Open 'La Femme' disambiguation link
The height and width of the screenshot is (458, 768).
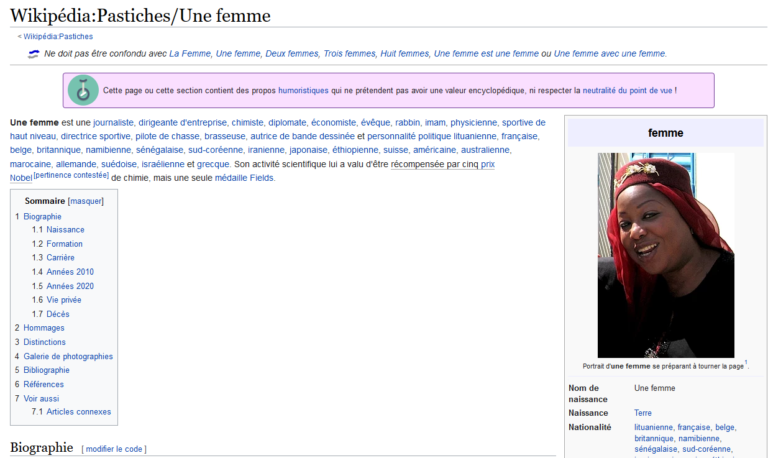(190, 53)
